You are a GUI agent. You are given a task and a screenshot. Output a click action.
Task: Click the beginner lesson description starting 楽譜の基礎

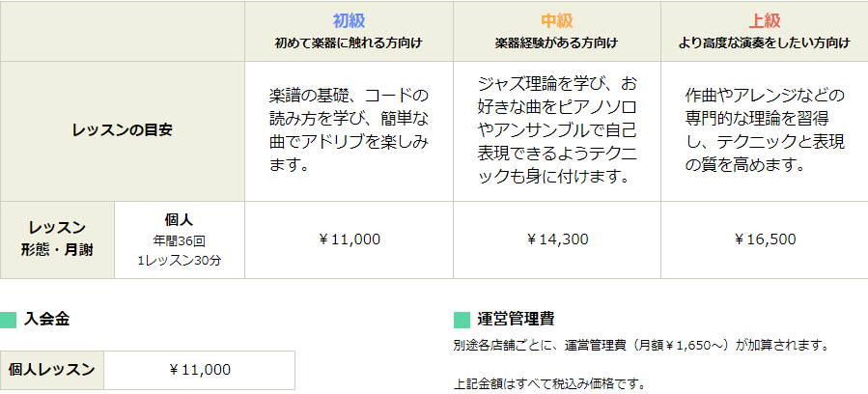pyautogui.click(x=349, y=131)
